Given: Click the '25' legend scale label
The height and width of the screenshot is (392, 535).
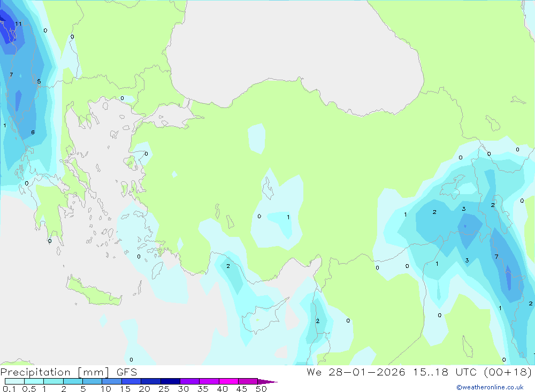Looking at the screenshot, I should pyautogui.click(x=164, y=389).
